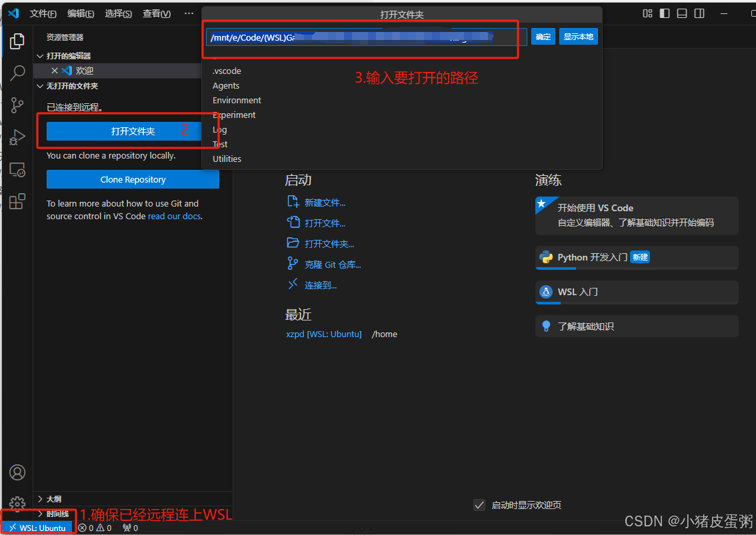The width and height of the screenshot is (756, 535).
Task: Click the WSL: Ubuntu remote indicator
Action: tap(38, 527)
